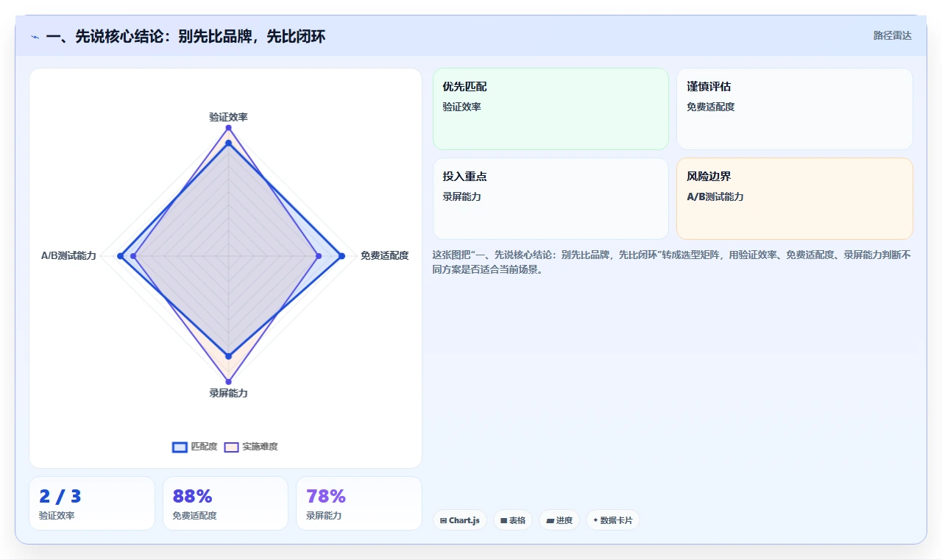Click A/B测试能力 text inside 风险边界 card

(715, 197)
